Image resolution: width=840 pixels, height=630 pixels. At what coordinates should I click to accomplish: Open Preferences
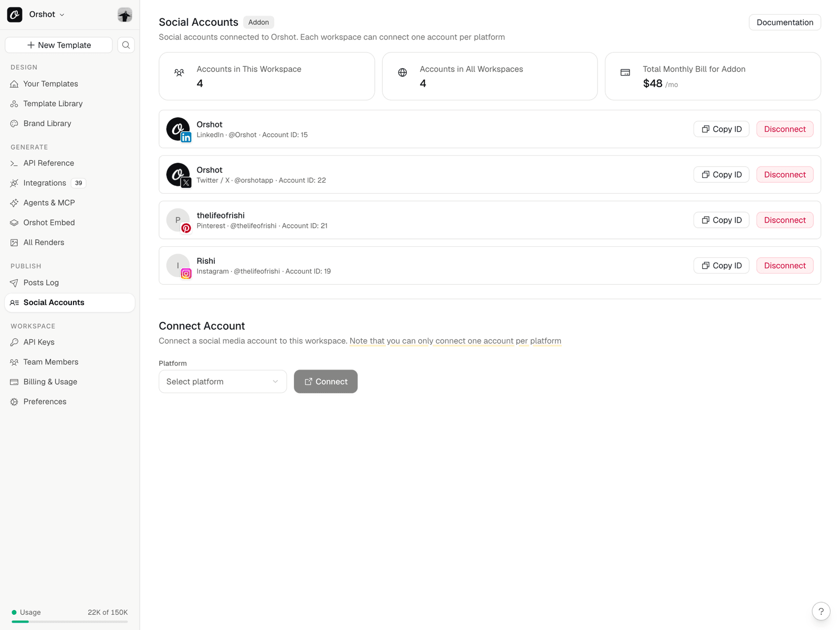[70, 402]
